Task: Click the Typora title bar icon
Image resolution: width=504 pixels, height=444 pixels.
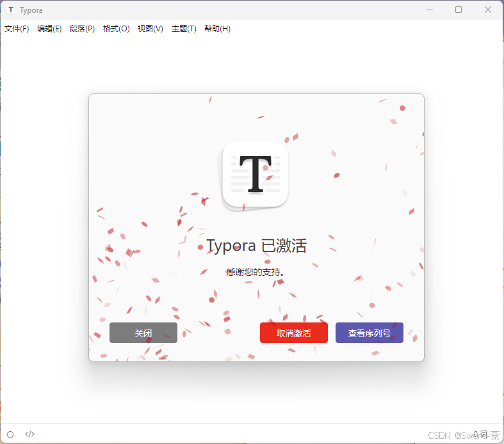Action: pyautogui.click(x=11, y=10)
